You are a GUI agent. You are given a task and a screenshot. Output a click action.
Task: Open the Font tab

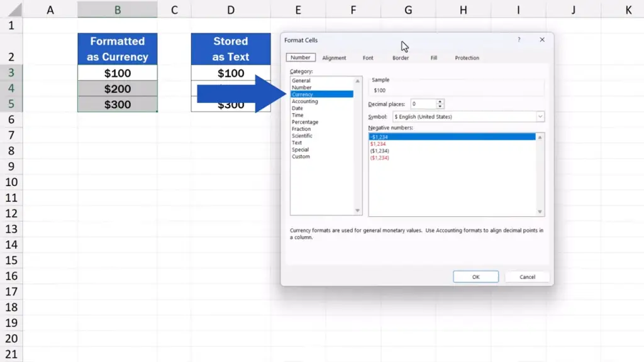(x=368, y=58)
